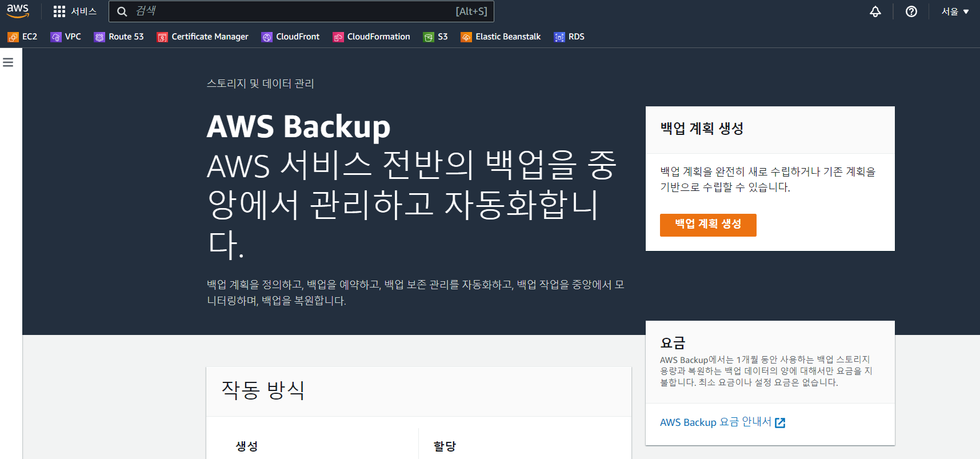Open CloudFormation favorite shortcut label
This screenshot has height=459, width=980.
(x=379, y=37)
